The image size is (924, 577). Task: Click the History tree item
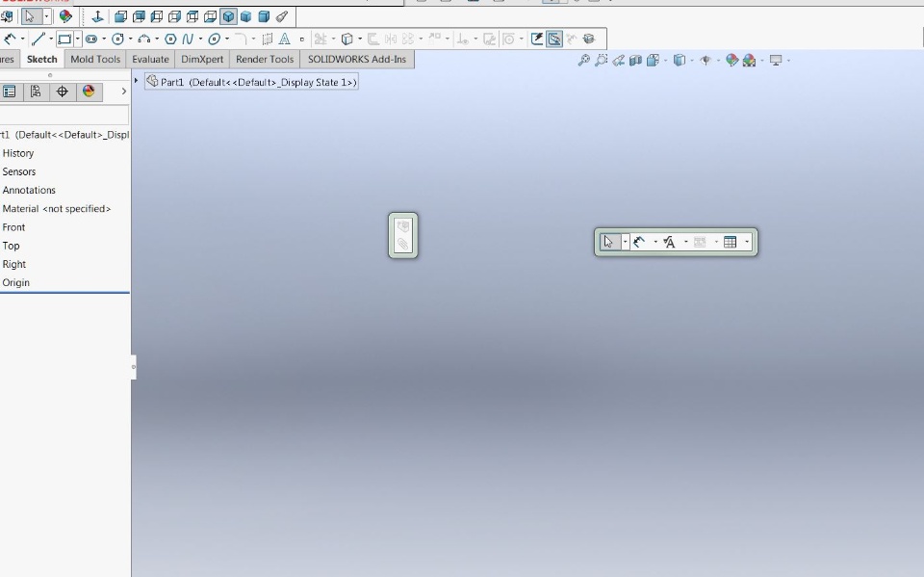[18, 153]
